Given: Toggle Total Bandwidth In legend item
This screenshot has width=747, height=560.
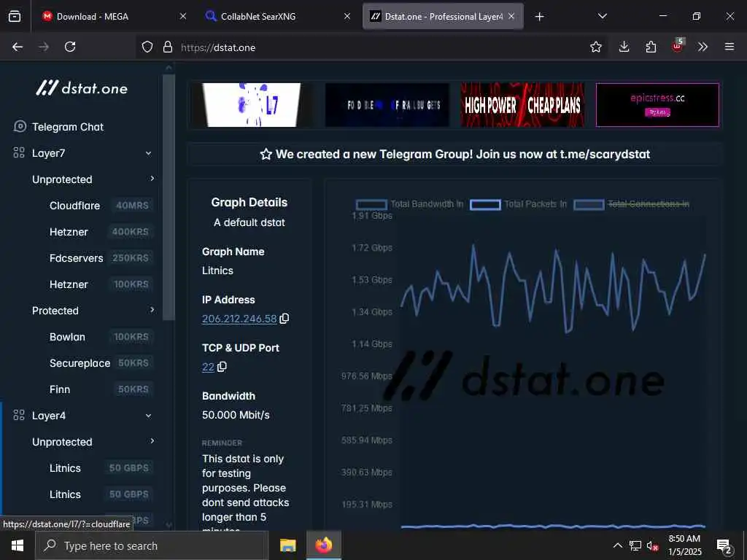Looking at the screenshot, I should pyautogui.click(x=410, y=204).
